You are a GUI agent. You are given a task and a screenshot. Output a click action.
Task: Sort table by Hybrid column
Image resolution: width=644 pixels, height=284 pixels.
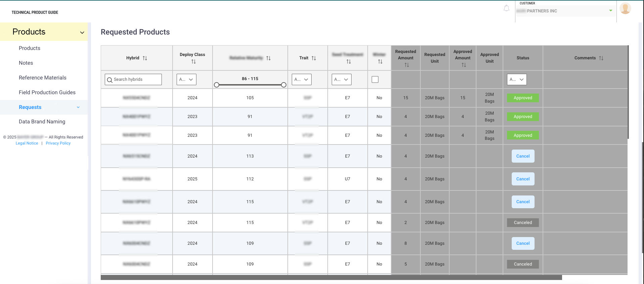point(145,58)
